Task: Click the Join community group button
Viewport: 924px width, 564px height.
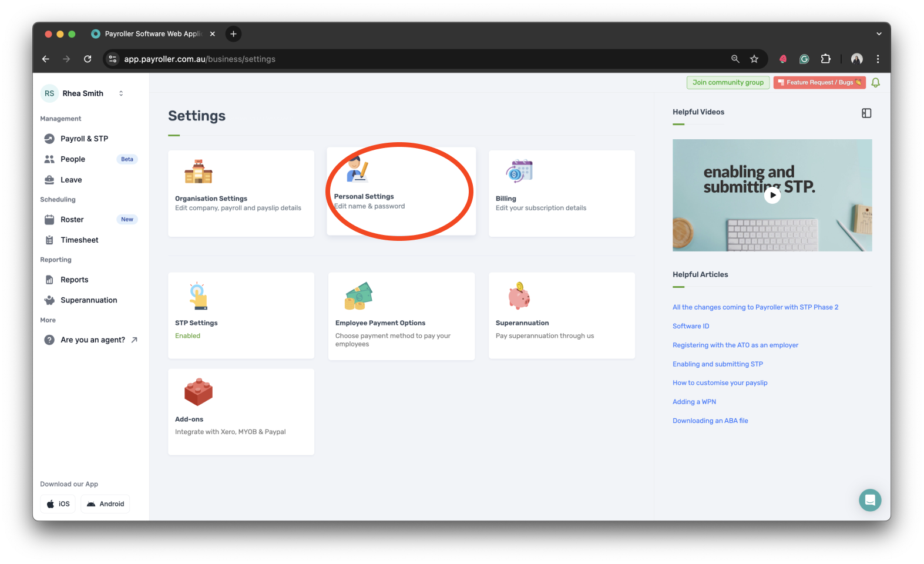Action: pos(728,83)
